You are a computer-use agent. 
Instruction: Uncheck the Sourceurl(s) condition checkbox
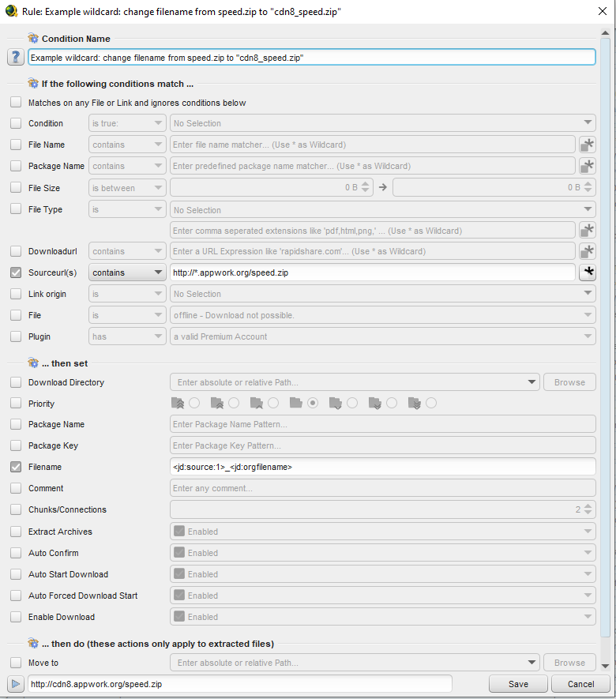click(x=16, y=272)
